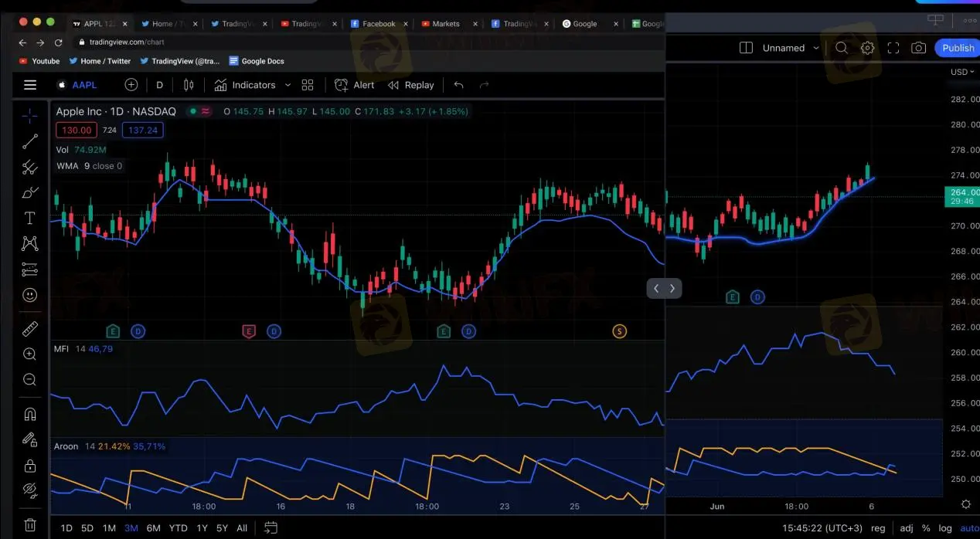Screen dimensions: 980x539
Task: Start chart Replay mode
Action: click(410, 85)
